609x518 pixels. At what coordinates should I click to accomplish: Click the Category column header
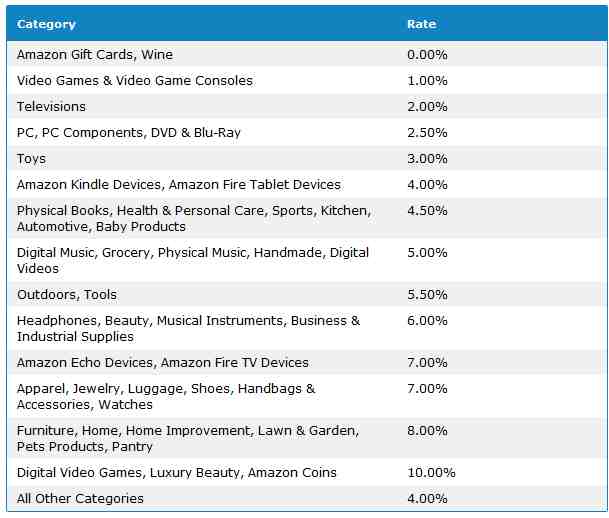[46, 24]
